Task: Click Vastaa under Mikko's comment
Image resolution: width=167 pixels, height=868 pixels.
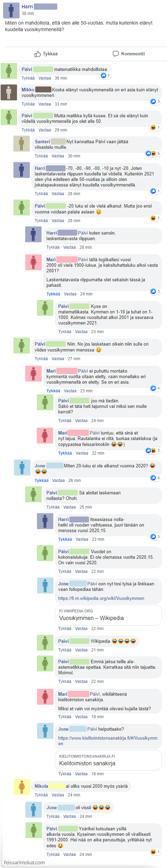Action: click(x=45, y=104)
